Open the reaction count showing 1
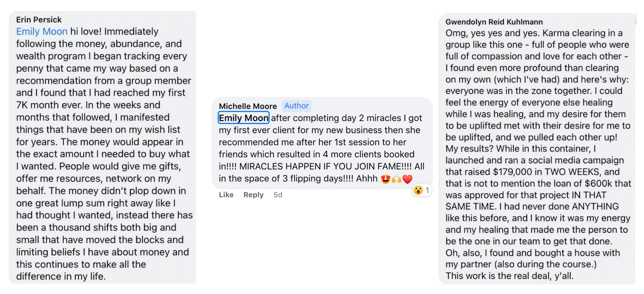Viewport: 644px width, 294px height. point(427,190)
